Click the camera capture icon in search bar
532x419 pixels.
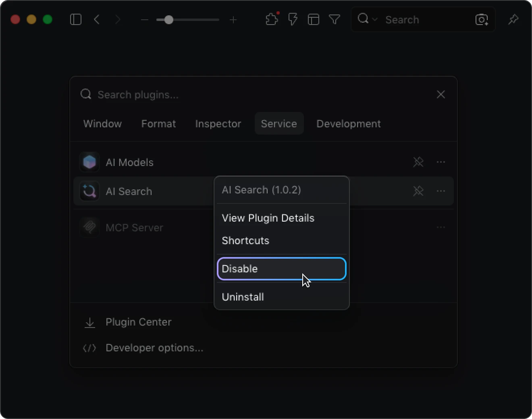pos(481,19)
